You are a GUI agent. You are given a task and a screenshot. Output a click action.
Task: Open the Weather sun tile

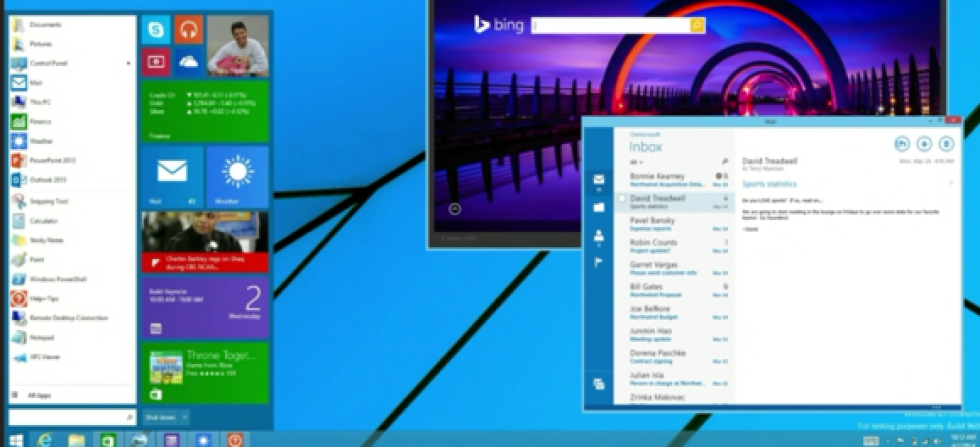coord(237,176)
